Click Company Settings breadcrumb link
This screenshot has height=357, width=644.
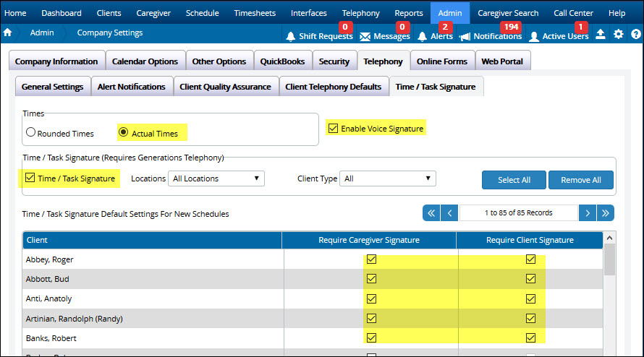pyautogui.click(x=110, y=33)
